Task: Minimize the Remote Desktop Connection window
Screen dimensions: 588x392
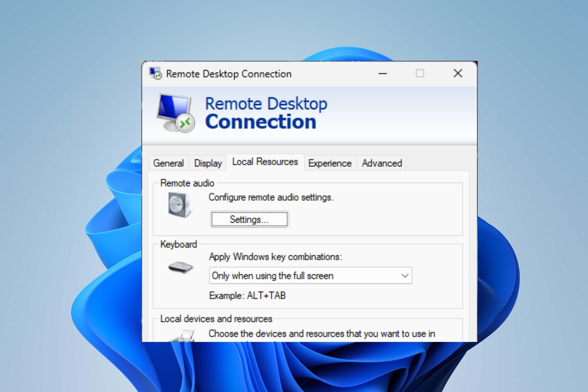Action: (383, 73)
